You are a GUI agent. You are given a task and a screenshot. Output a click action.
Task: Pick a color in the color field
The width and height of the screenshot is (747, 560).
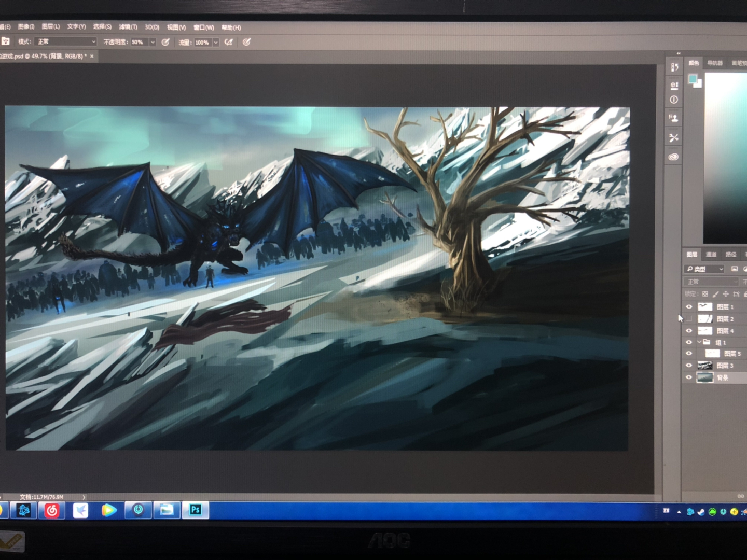[x=725, y=158]
